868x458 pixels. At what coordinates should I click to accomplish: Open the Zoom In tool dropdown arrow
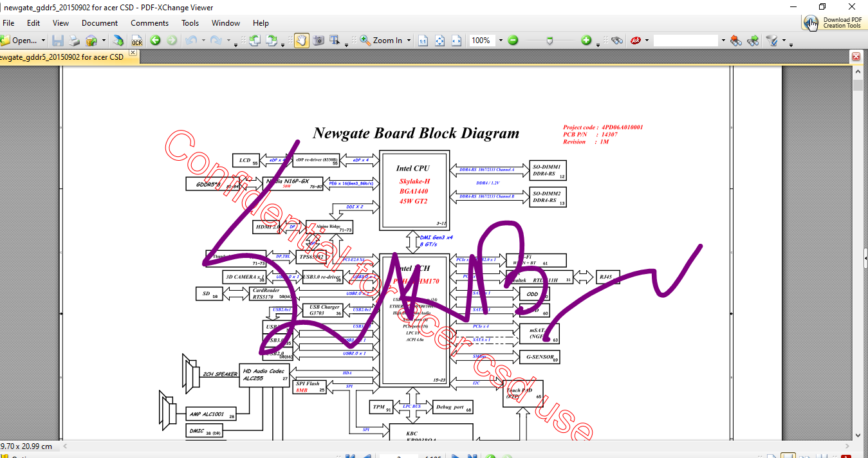tap(409, 41)
